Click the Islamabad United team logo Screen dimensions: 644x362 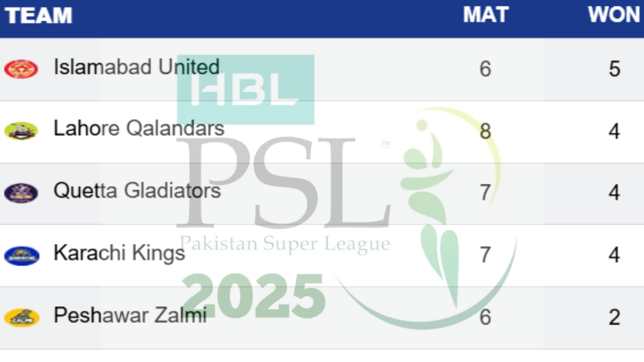(x=21, y=69)
